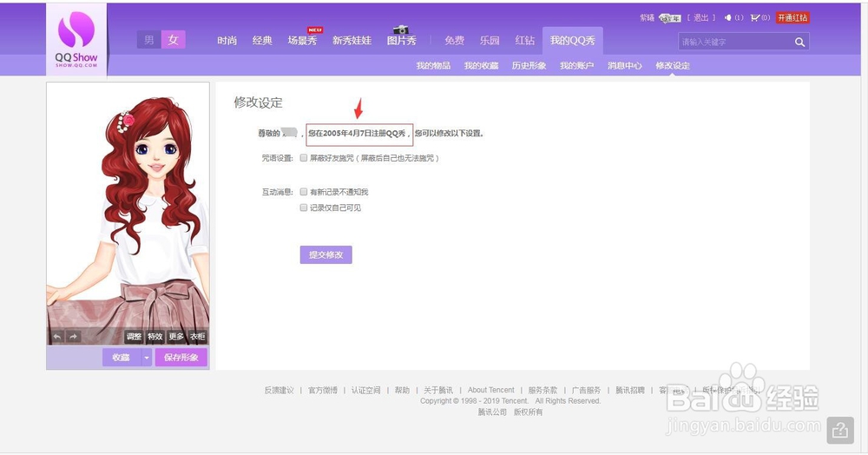
Task: Tick the 有新记录不通知我 checkbox
Action: 303,192
